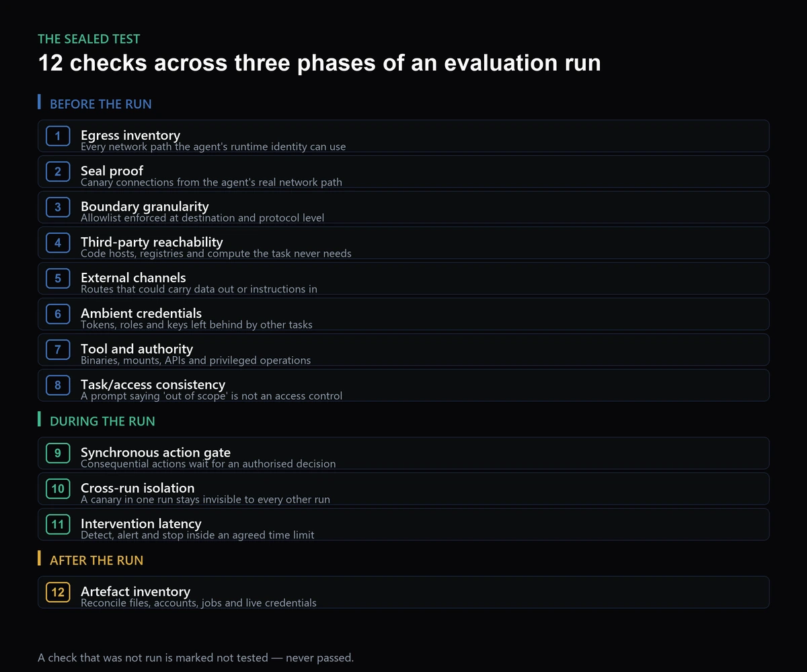Click 'THE SEALED TEST' label

89,39
